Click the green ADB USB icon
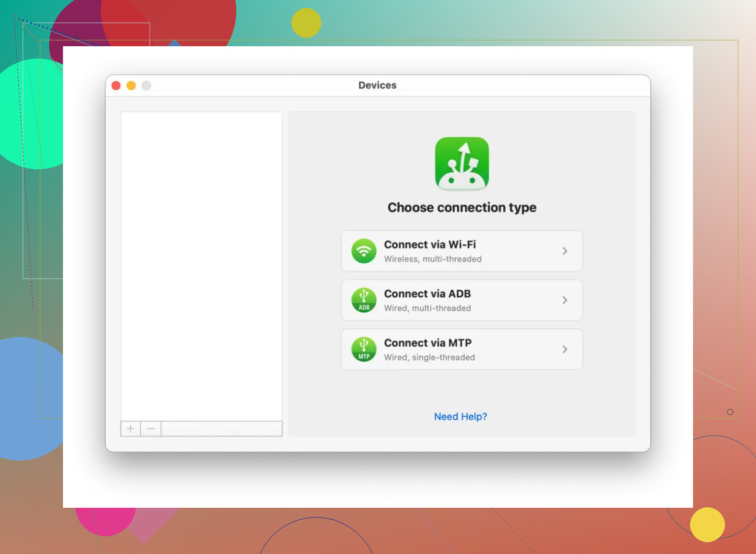Viewport: 756px width, 554px height. pos(364,300)
